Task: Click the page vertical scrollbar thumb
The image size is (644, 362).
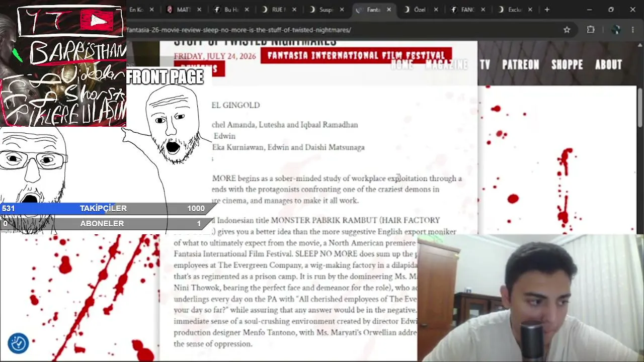Action: [640, 107]
